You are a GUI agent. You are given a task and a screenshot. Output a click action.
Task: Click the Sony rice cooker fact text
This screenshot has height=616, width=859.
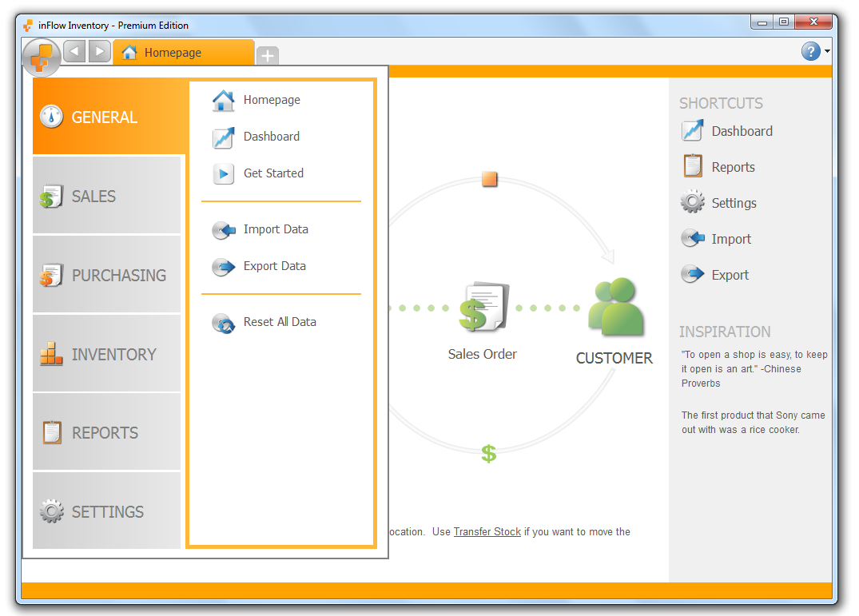pos(754,422)
